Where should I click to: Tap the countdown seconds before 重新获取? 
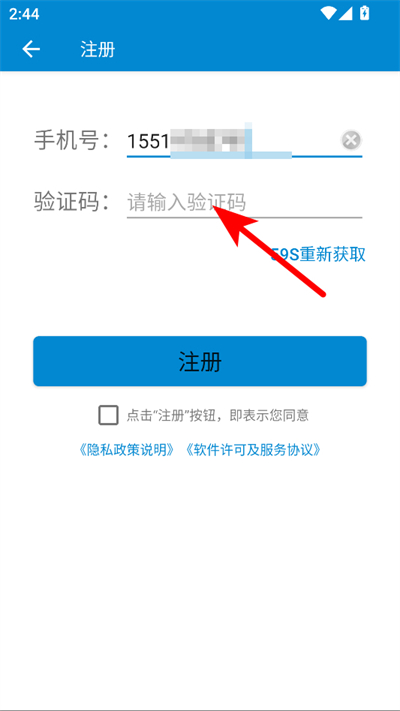(286, 255)
